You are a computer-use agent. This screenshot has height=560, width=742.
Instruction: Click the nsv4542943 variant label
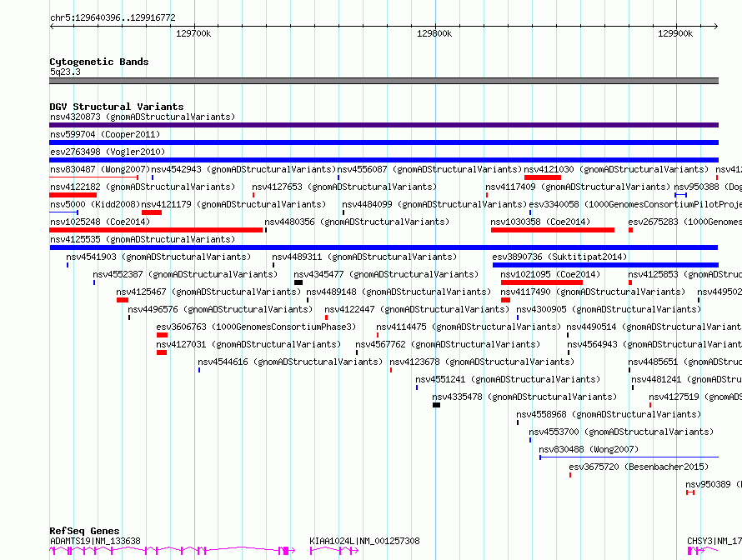pyautogui.click(x=243, y=169)
